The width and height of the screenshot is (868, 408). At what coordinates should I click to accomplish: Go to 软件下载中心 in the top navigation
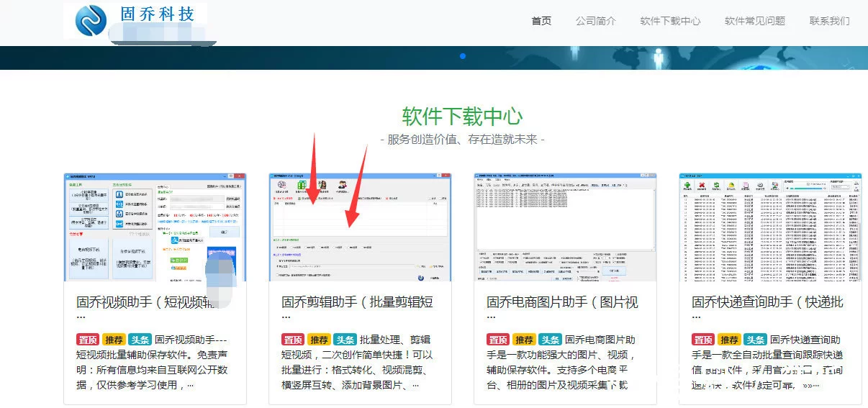point(670,21)
